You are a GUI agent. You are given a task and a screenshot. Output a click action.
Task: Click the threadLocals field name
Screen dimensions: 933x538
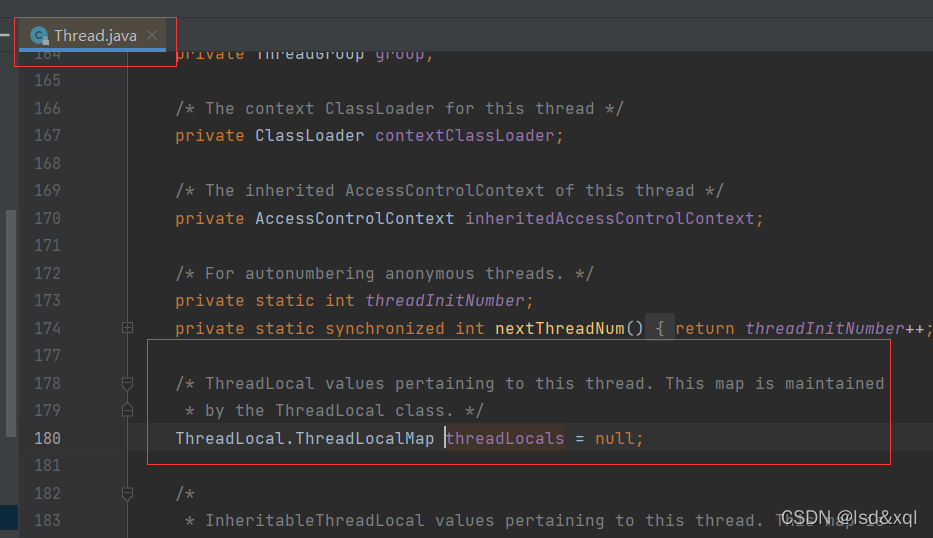pos(505,439)
